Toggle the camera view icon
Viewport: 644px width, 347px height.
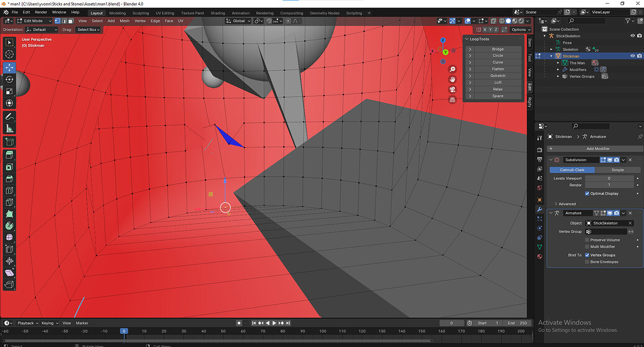pyautogui.click(x=452, y=90)
